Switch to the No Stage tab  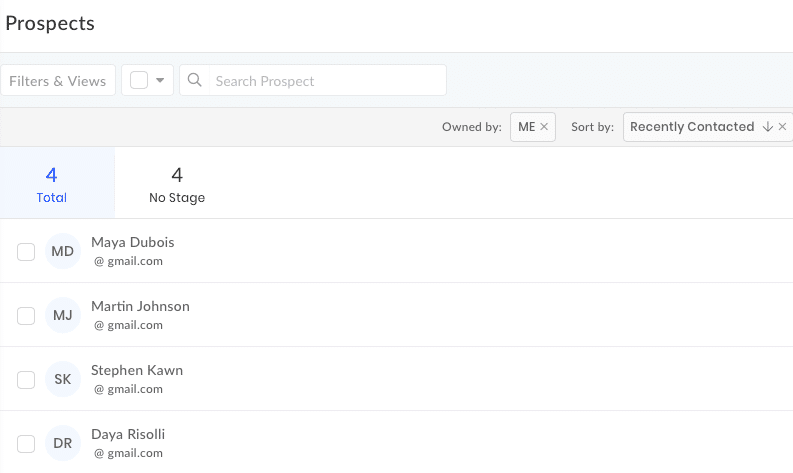[177, 183]
